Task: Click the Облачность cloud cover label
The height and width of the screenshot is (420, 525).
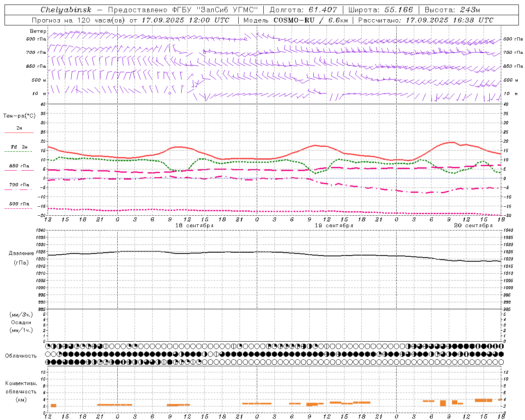Action: click(21, 356)
